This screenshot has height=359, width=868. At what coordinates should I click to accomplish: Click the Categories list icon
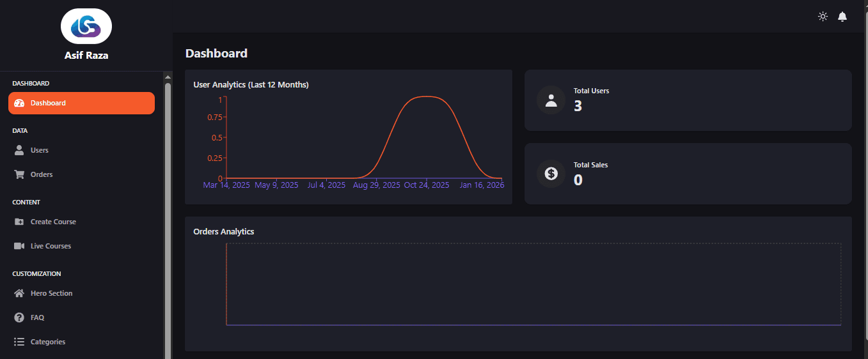19,342
